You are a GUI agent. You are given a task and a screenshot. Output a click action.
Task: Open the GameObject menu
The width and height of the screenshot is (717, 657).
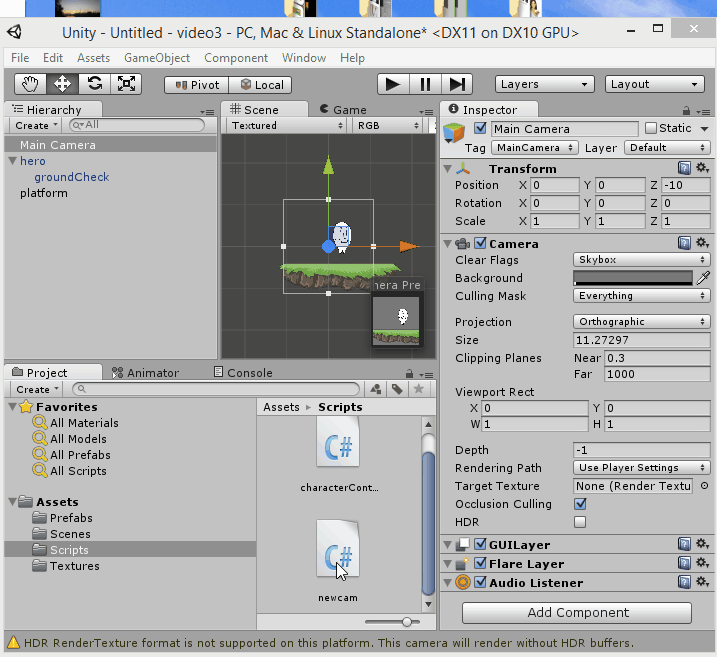coord(157,58)
